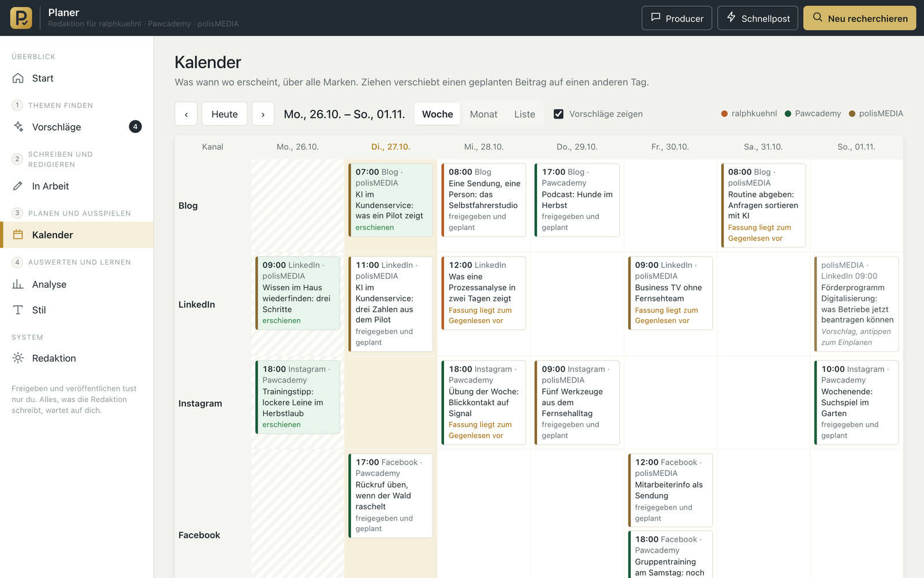Open the Wissen im Haus wiederfinden post
924x578 pixels.
tap(297, 293)
